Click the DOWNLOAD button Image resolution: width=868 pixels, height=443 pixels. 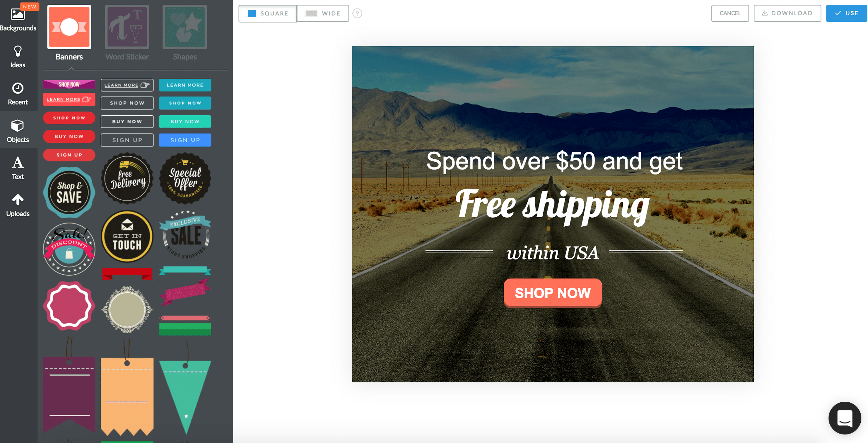787,13
